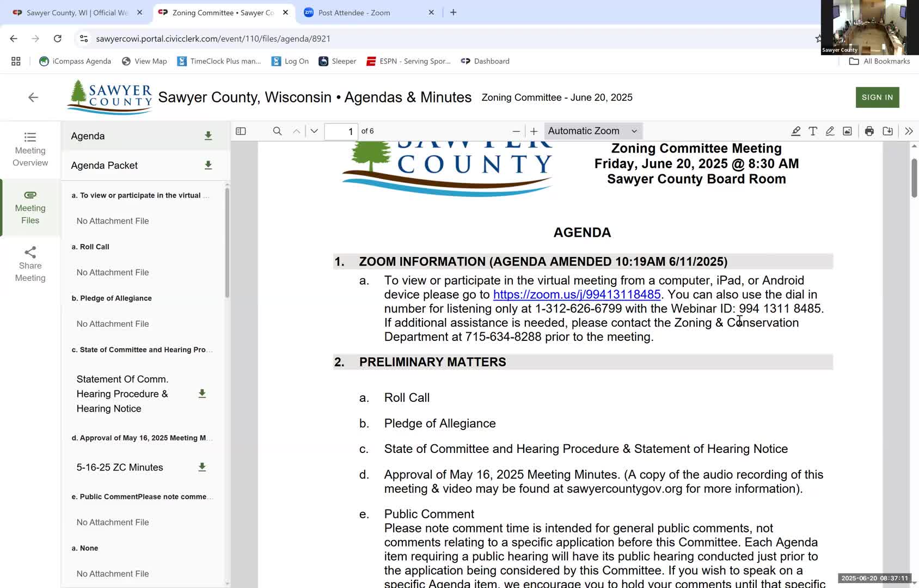Zoom out the PDF document

516,131
